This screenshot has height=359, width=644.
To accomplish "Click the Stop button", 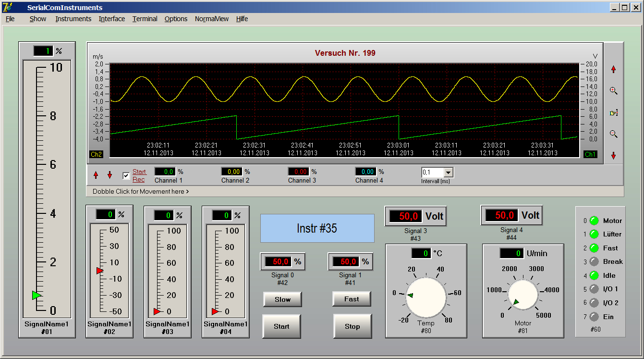I will pyautogui.click(x=352, y=326).
